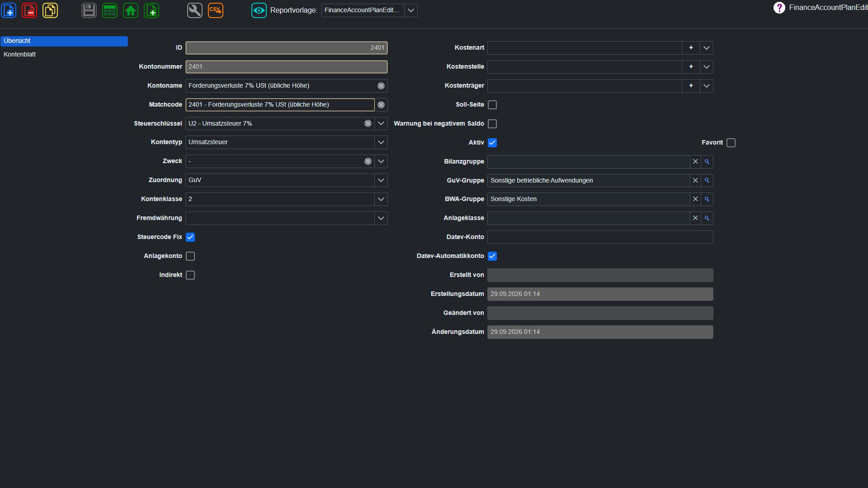
Task: Open the green table list view icon
Action: [x=110, y=10]
